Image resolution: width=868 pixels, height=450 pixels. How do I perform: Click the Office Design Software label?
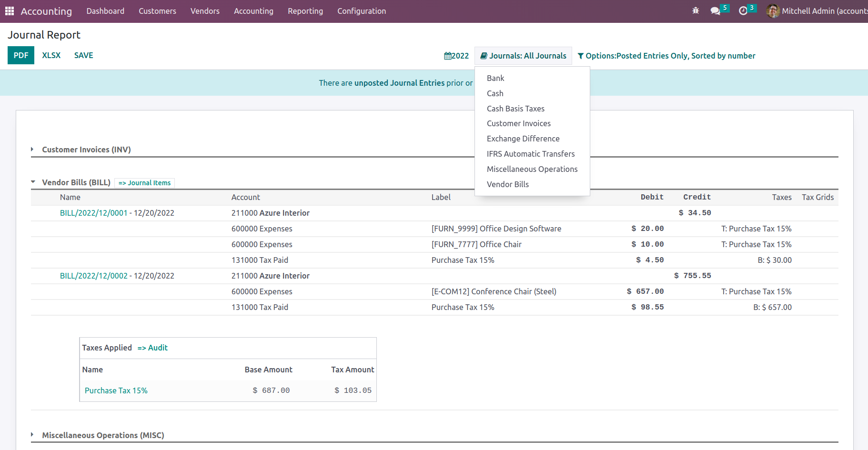[496, 229]
